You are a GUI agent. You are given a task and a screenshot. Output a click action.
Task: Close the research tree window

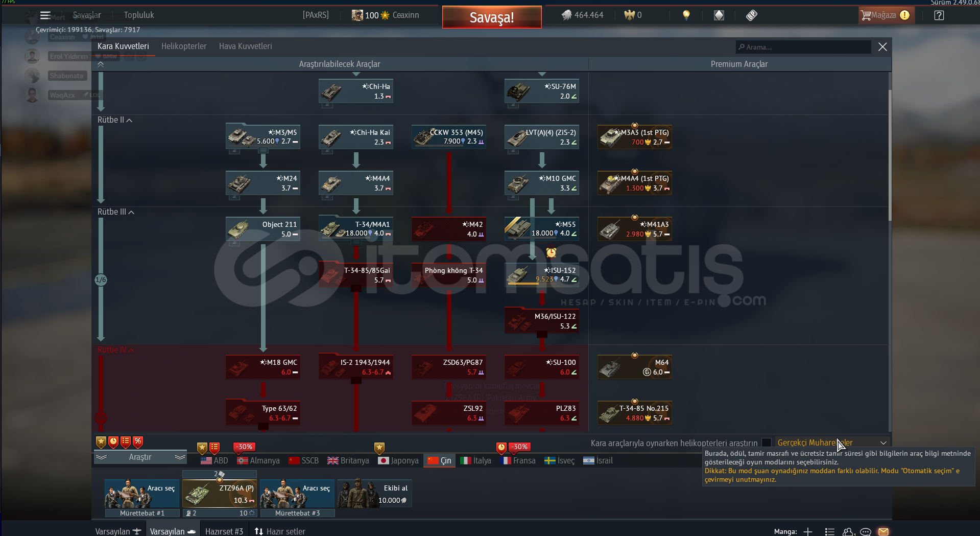[x=882, y=47]
